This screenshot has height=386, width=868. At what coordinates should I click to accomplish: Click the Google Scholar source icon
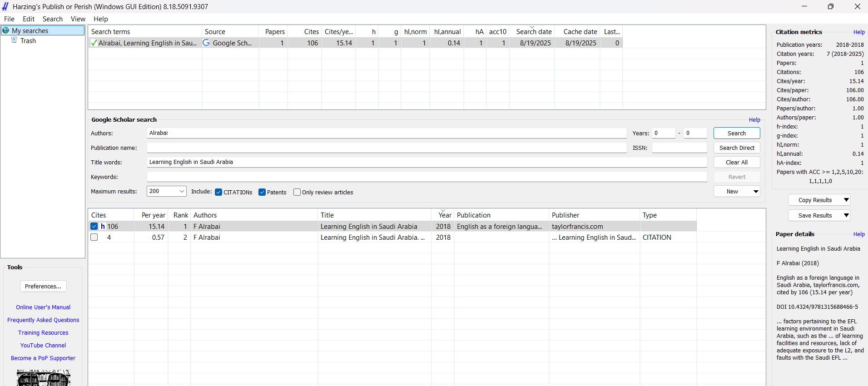coord(206,43)
